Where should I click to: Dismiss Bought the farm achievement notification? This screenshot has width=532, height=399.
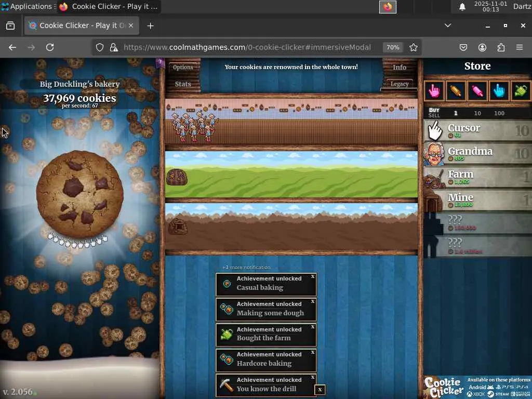(312, 327)
